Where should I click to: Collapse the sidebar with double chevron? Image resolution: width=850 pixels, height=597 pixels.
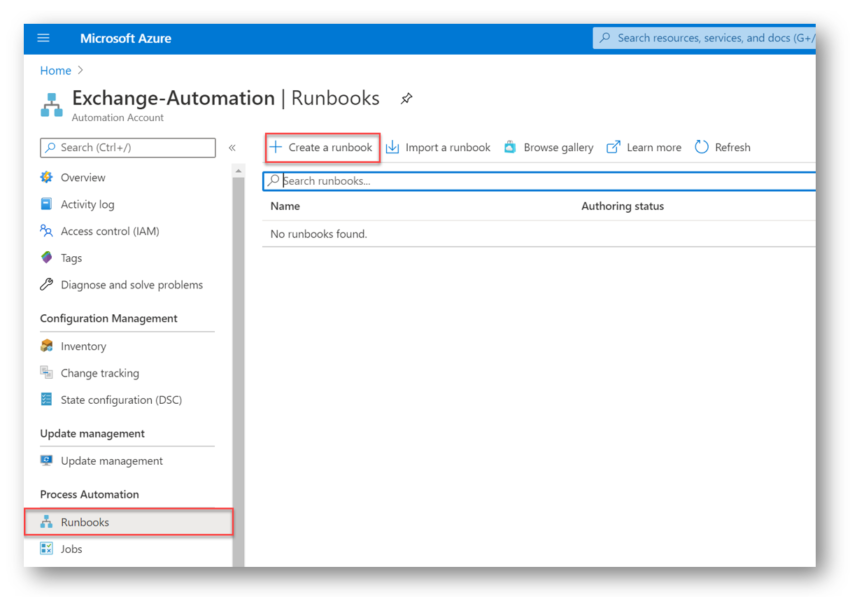point(232,147)
